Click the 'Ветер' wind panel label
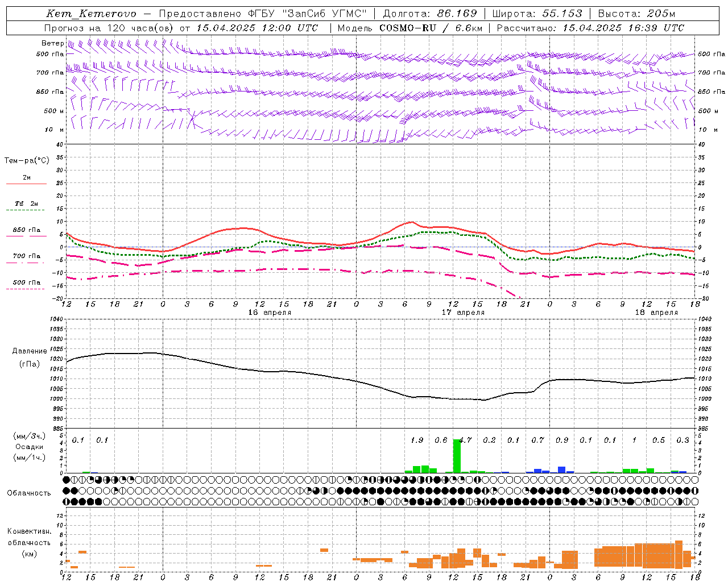728x582 pixels. point(53,43)
